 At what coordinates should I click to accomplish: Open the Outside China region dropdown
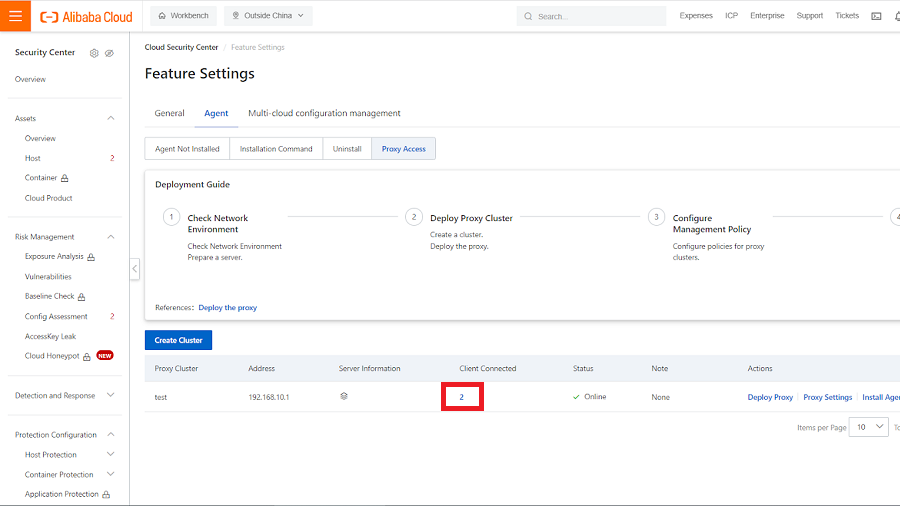coord(268,16)
